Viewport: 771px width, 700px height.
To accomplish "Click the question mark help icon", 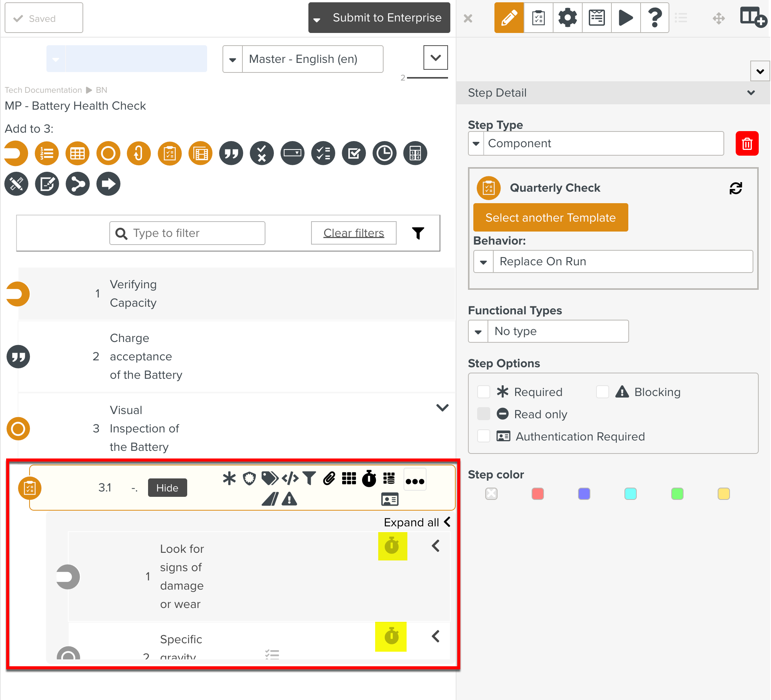I will click(654, 18).
